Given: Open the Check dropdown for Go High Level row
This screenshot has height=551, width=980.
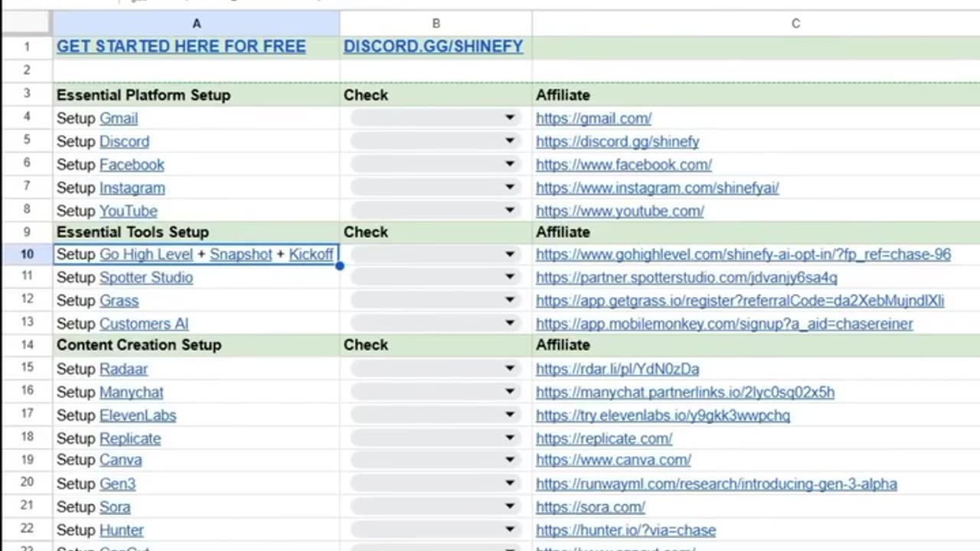Looking at the screenshot, I should point(434,254).
